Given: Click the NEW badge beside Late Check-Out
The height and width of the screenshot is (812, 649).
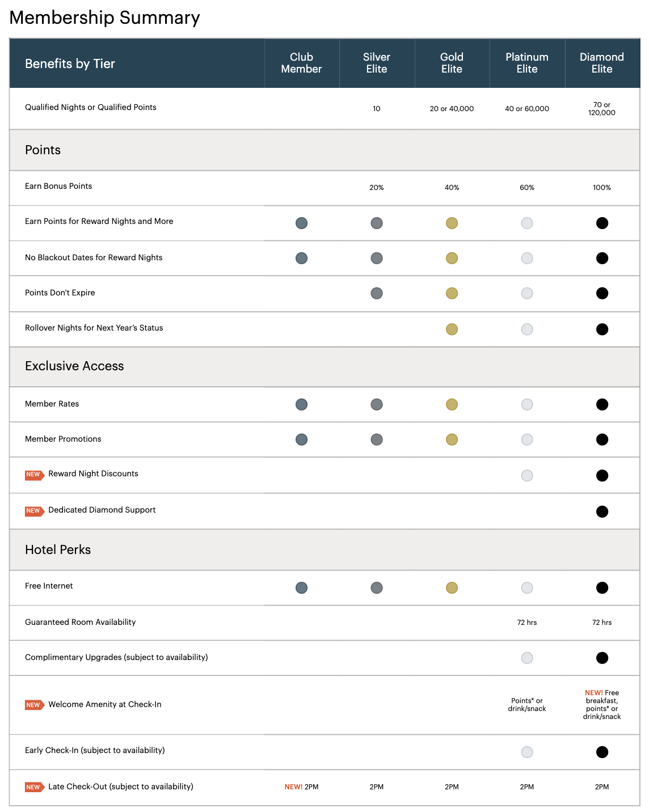Looking at the screenshot, I should point(33,787).
